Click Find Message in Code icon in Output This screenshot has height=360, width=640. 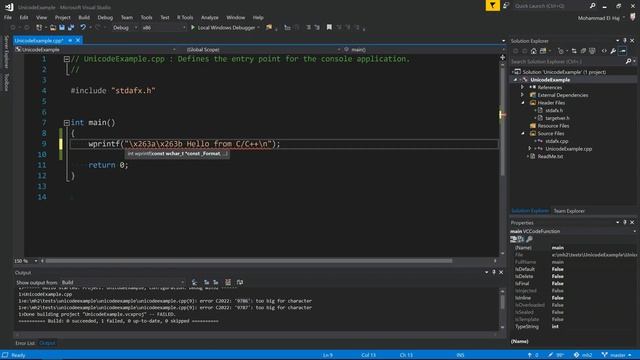[x=194, y=282]
